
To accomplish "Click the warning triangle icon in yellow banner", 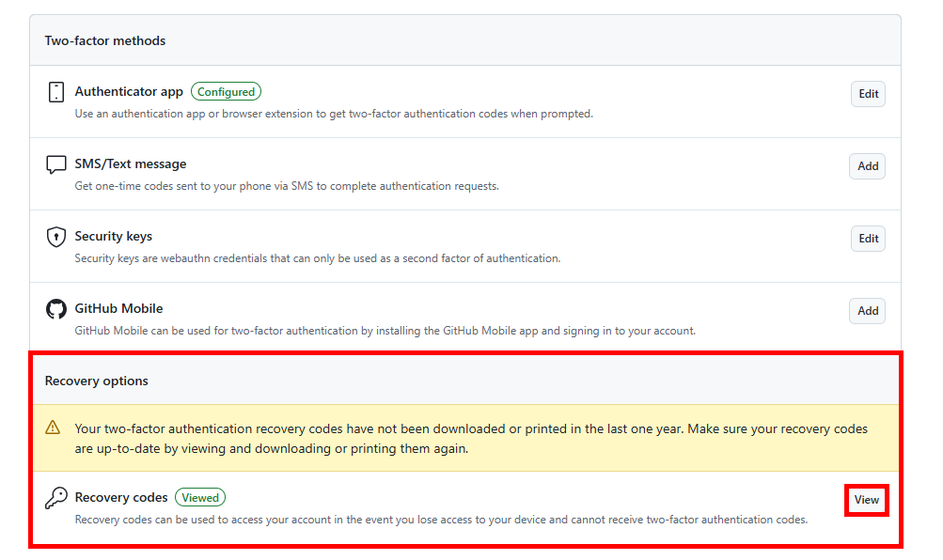I will 54,428.
